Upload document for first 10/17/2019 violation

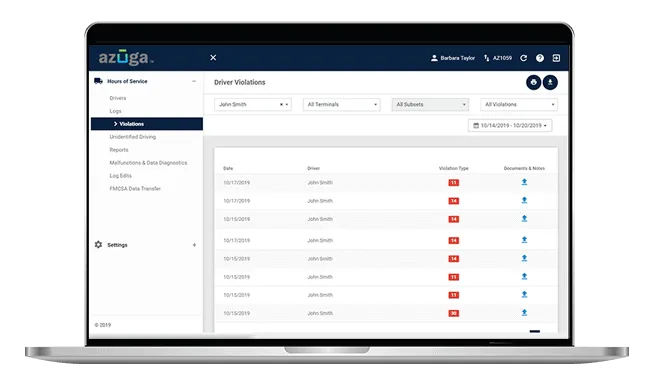524,182
